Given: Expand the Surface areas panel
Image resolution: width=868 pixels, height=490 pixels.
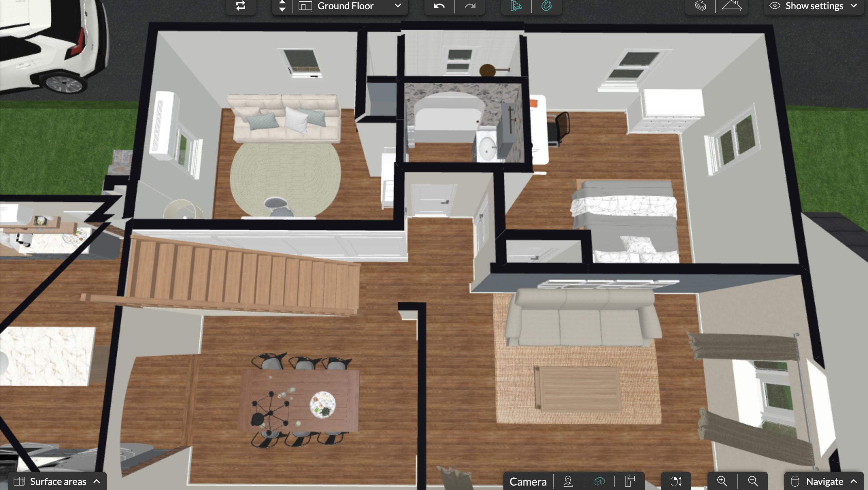Looking at the screenshot, I should pos(57,481).
